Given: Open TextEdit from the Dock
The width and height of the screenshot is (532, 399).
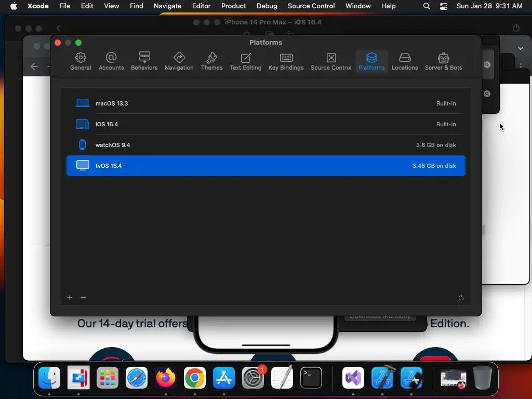Looking at the screenshot, I should 282,378.
